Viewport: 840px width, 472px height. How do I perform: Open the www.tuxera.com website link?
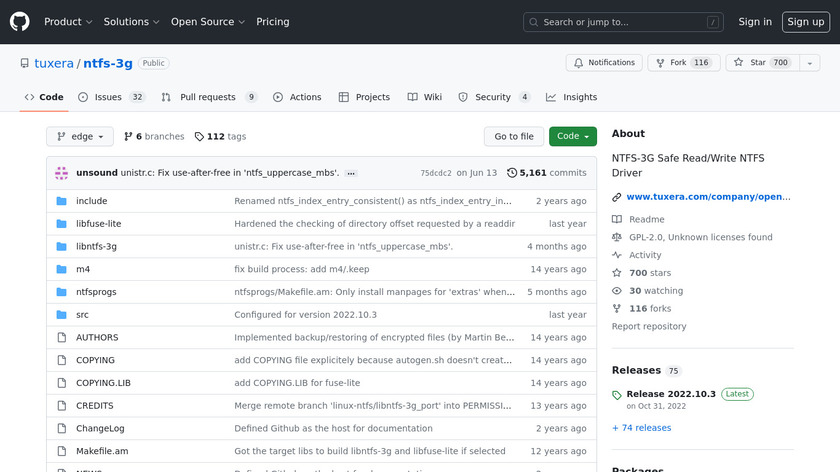(708, 197)
